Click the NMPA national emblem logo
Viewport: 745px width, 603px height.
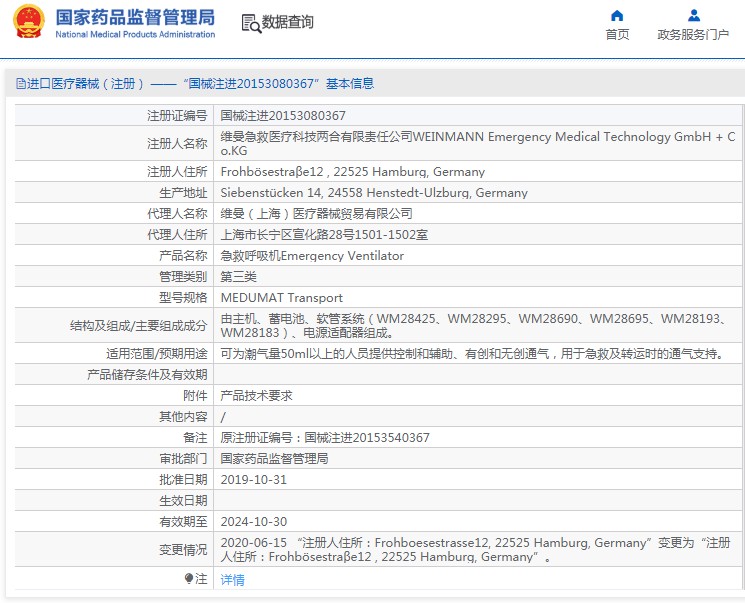click(29, 22)
